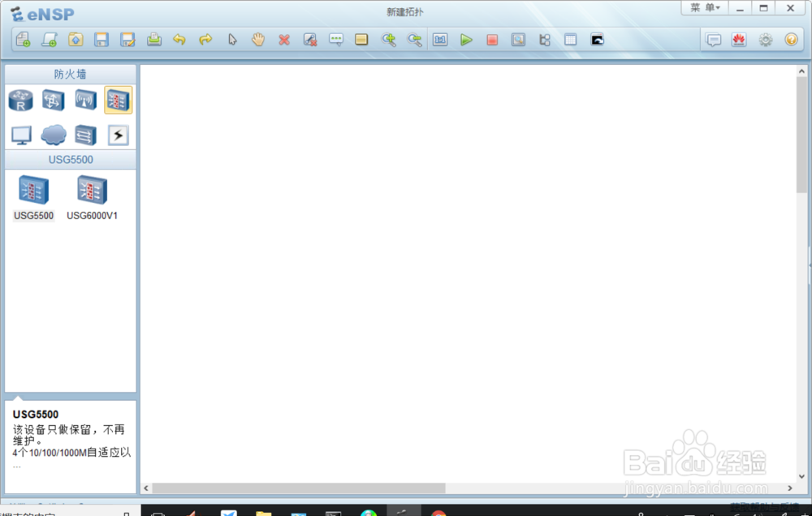Image resolution: width=812 pixels, height=516 pixels.
Task: Open Chrome in the taskbar
Action: tap(438, 513)
